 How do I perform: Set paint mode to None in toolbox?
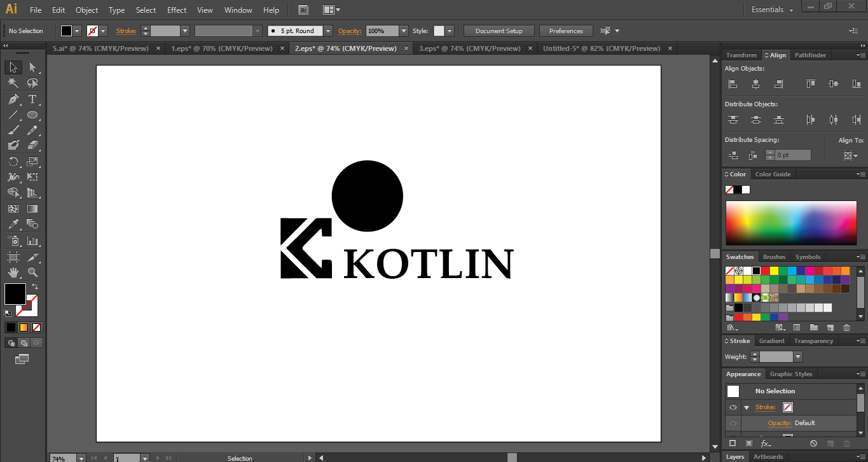coord(36,327)
